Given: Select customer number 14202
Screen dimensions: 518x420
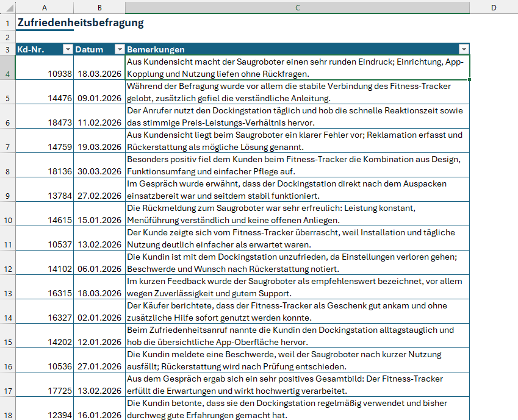Looking at the screenshot, I should pos(45,336).
